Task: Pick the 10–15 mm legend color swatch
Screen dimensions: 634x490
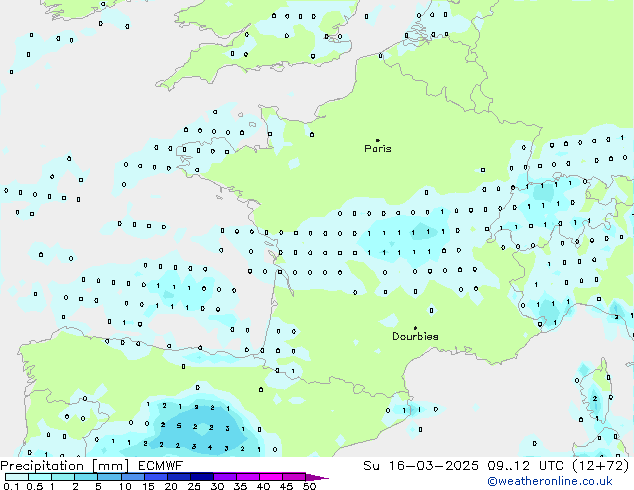Action: [x=132, y=477]
